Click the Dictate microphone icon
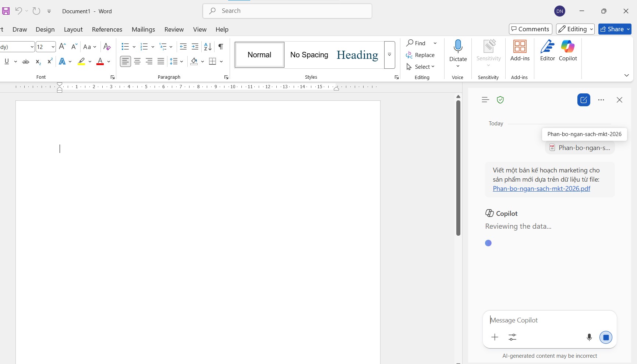Viewport: 637px width, 364px height. click(458, 47)
